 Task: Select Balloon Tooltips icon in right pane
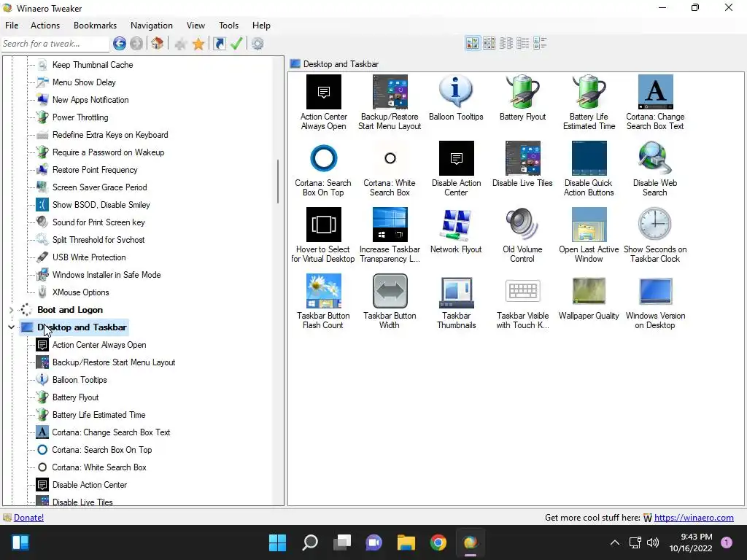pyautogui.click(x=456, y=92)
